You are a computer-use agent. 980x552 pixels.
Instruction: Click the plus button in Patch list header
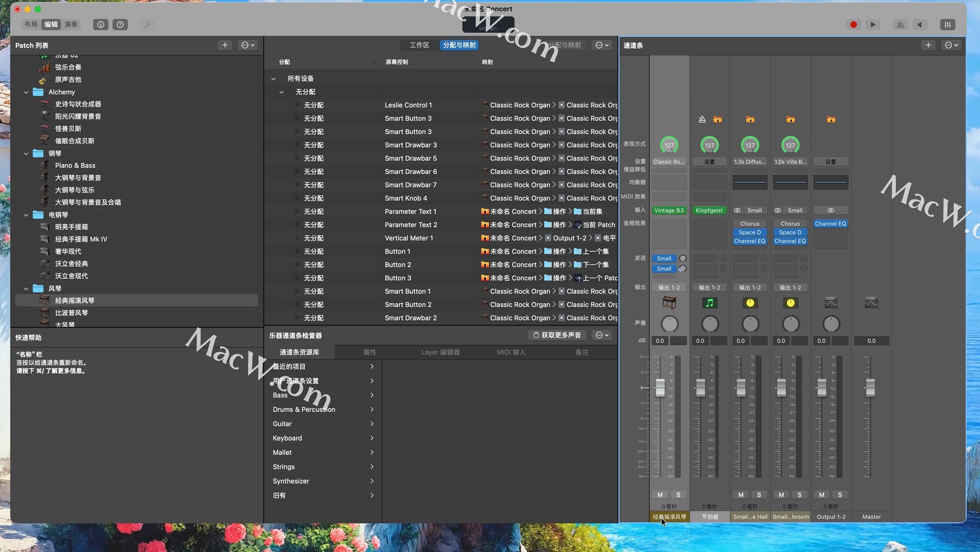pyautogui.click(x=225, y=45)
